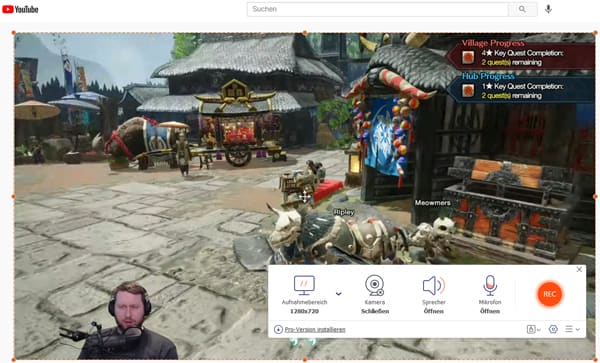The height and width of the screenshot is (363, 600).
Task: Click top-left capture region corner handle
Action: click(x=14, y=33)
